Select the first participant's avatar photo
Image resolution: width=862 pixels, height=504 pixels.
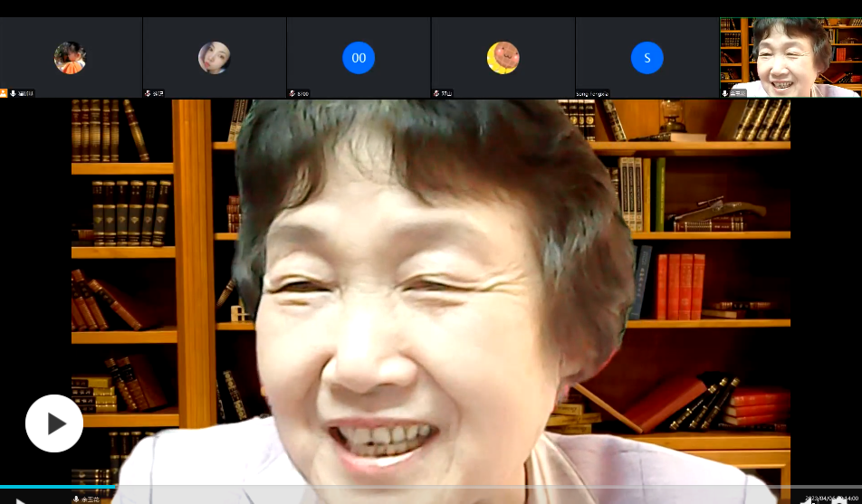pyautogui.click(x=70, y=58)
